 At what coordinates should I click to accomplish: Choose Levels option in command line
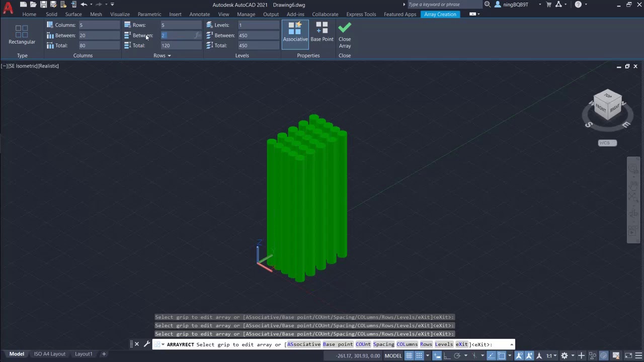pyautogui.click(x=444, y=344)
